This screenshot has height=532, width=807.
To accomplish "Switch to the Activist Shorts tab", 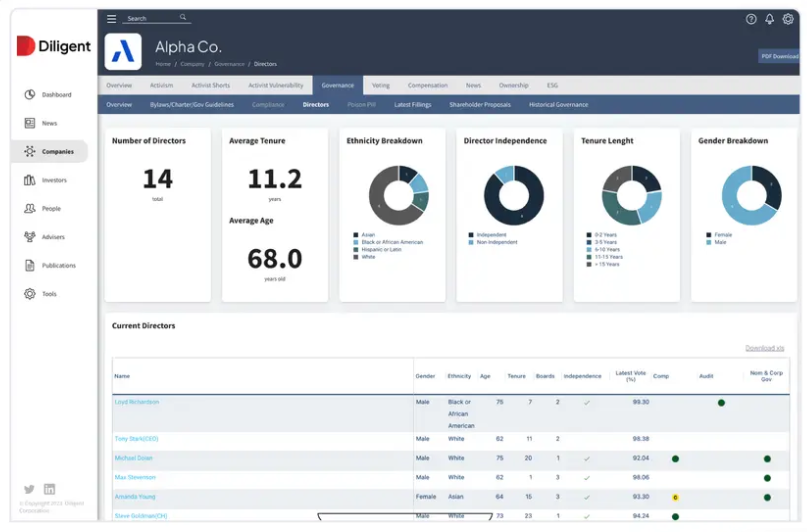I will point(210,85).
